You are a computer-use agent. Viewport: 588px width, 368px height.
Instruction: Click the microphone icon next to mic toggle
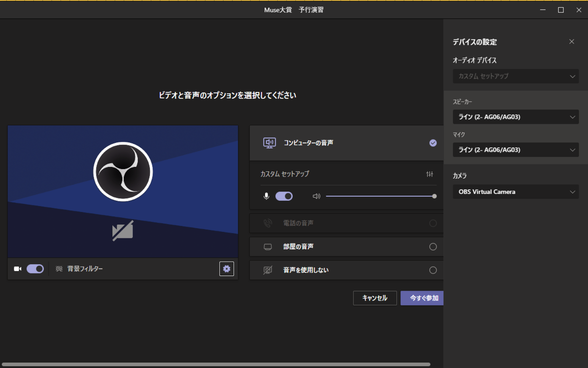pyautogui.click(x=266, y=196)
